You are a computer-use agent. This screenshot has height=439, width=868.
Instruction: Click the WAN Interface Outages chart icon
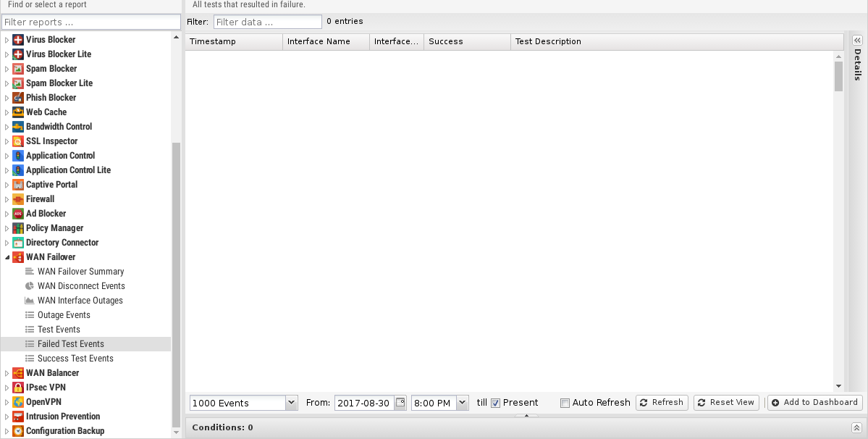coord(30,301)
